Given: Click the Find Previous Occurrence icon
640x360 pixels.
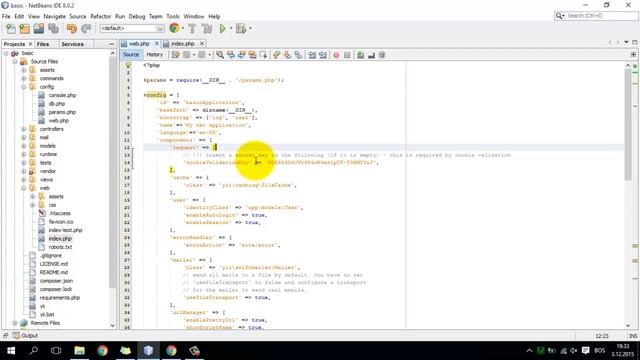Looking at the screenshot, I should [x=231, y=55].
